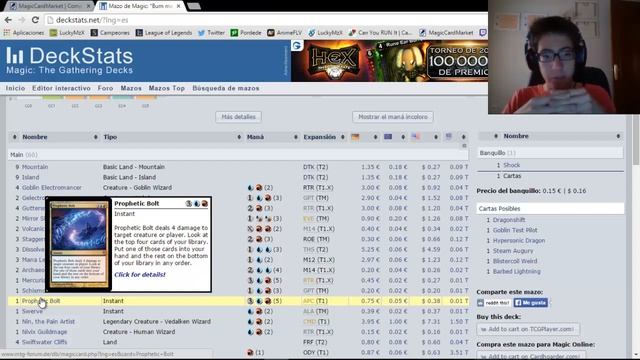
Task: Open the Swiftwater Cliffs card link
Action: coord(44,342)
